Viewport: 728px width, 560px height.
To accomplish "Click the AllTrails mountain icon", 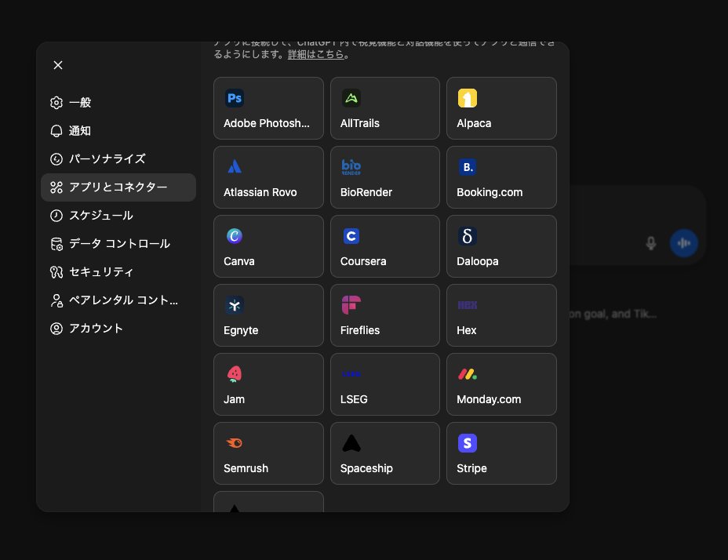I will click(351, 98).
